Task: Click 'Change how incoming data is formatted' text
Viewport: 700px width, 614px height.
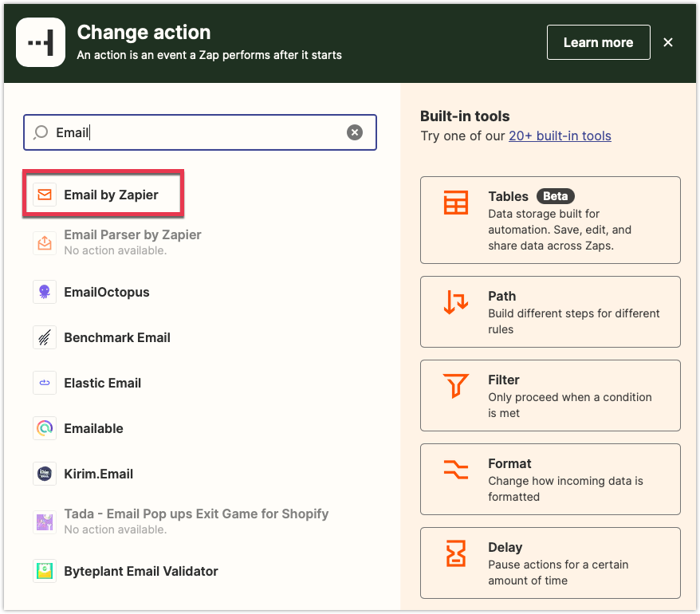Action: pyautogui.click(x=565, y=489)
